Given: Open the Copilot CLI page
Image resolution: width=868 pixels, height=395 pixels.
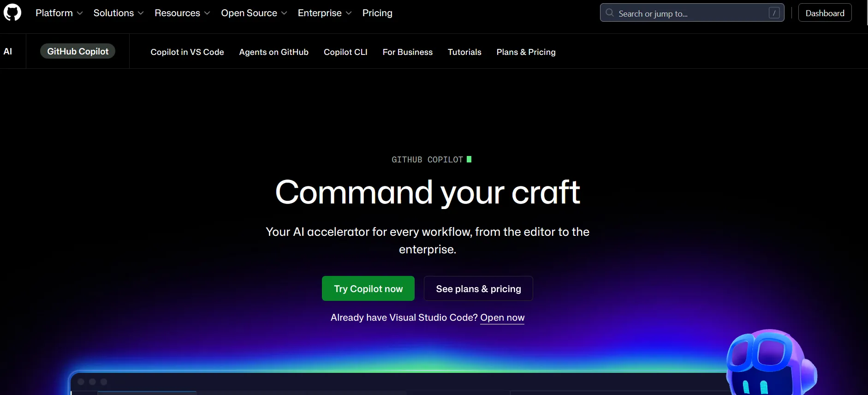Looking at the screenshot, I should click(345, 52).
